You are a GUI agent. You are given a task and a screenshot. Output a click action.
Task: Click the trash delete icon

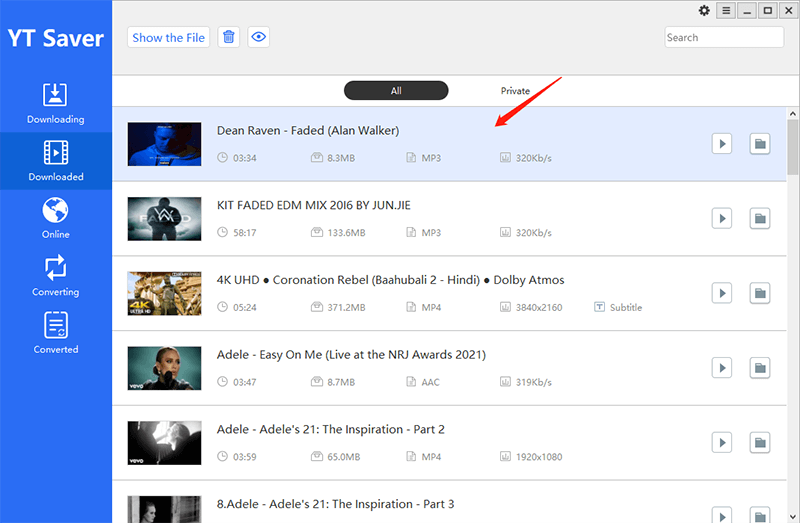[229, 37]
